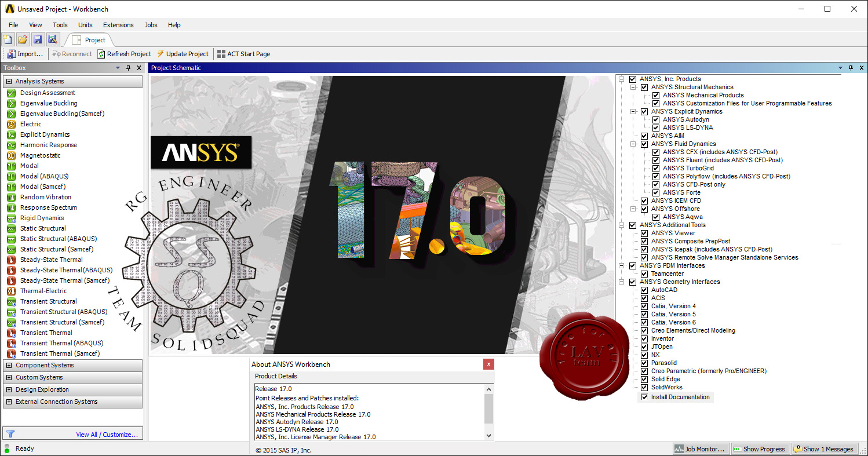Image resolution: width=868 pixels, height=456 pixels.
Task: Click the New project icon
Action: (8, 39)
